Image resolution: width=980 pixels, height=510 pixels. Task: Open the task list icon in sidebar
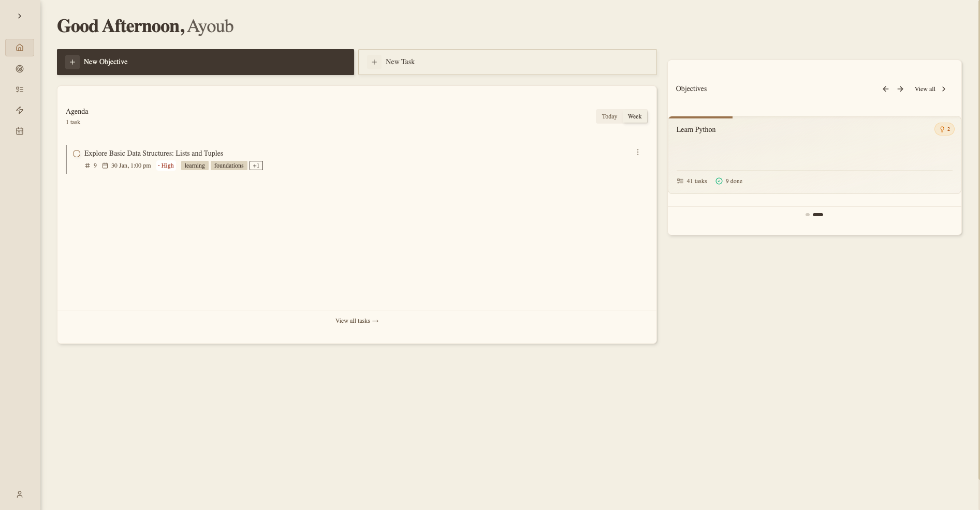pos(20,89)
